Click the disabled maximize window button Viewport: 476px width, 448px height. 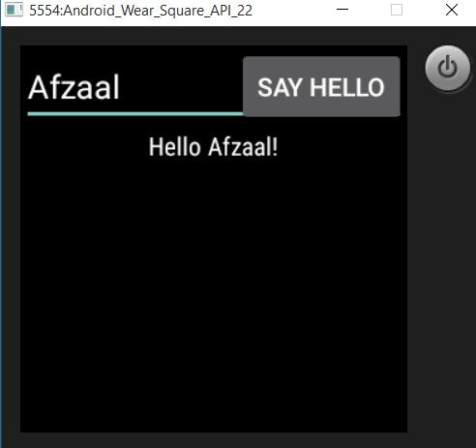click(x=397, y=10)
